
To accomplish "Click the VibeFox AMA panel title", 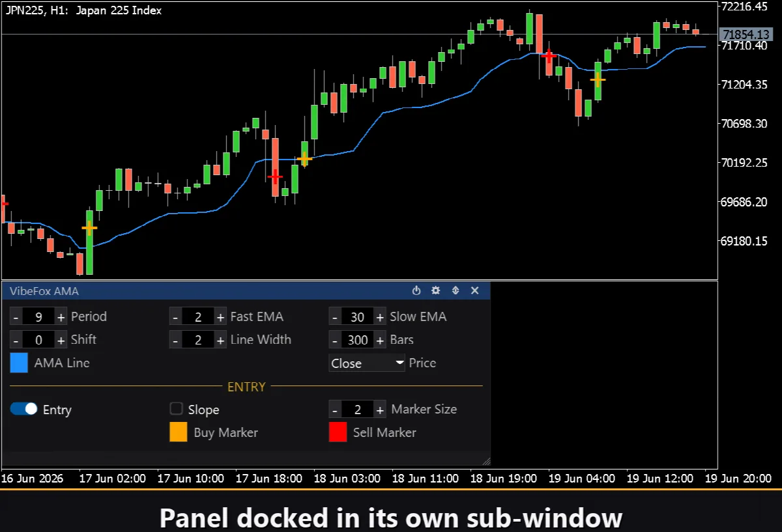I will pyautogui.click(x=44, y=291).
